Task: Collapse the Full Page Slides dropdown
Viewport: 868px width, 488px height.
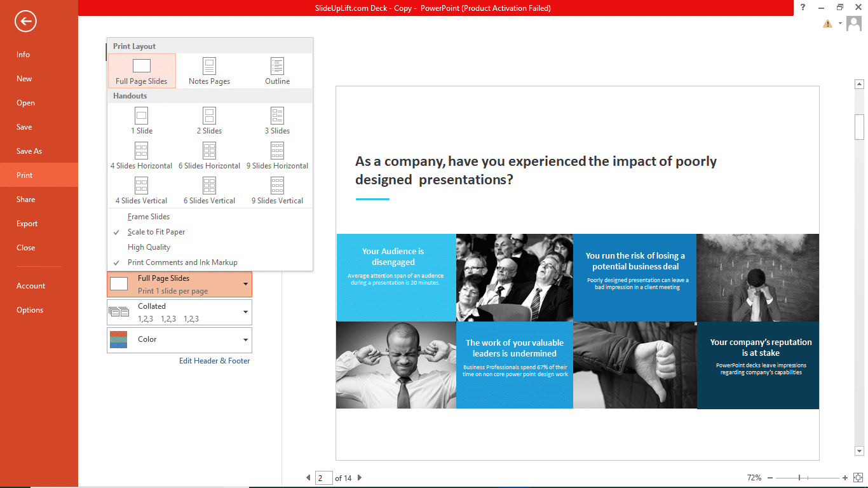Action: [x=179, y=284]
